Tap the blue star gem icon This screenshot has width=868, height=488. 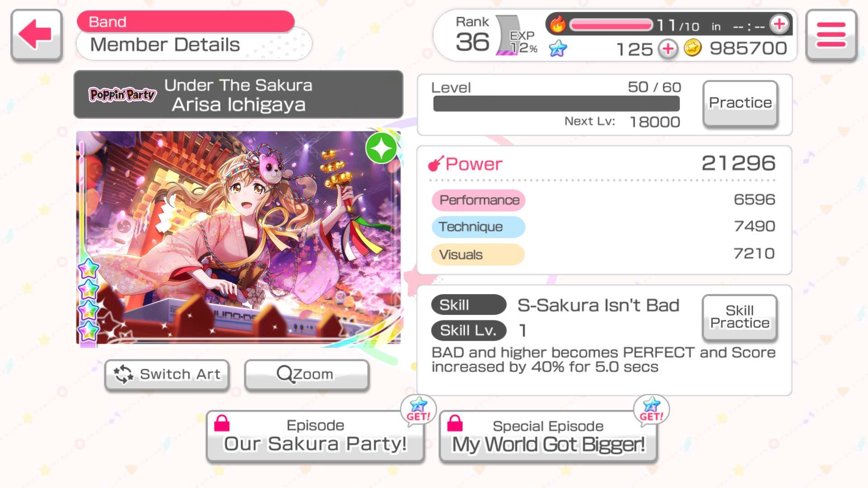[558, 48]
